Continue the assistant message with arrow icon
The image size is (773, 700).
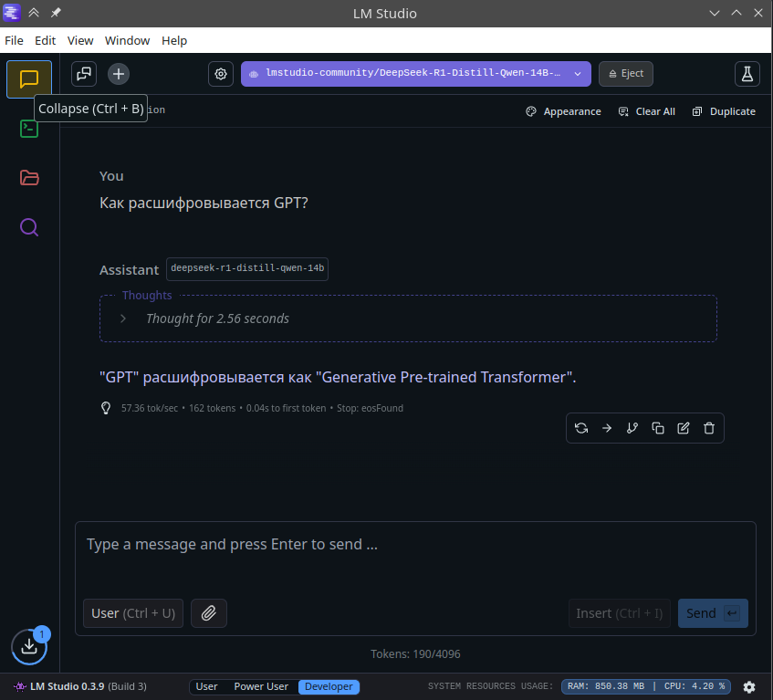(607, 428)
